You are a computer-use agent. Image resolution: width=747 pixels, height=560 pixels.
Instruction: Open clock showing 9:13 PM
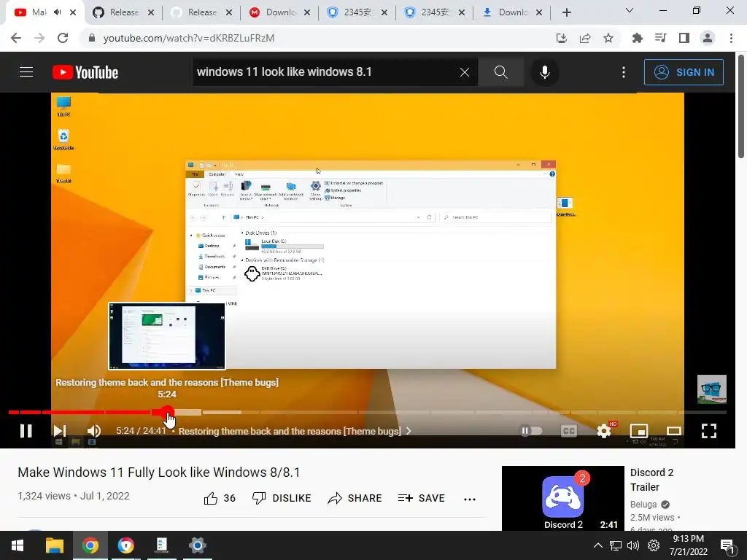click(x=689, y=545)
